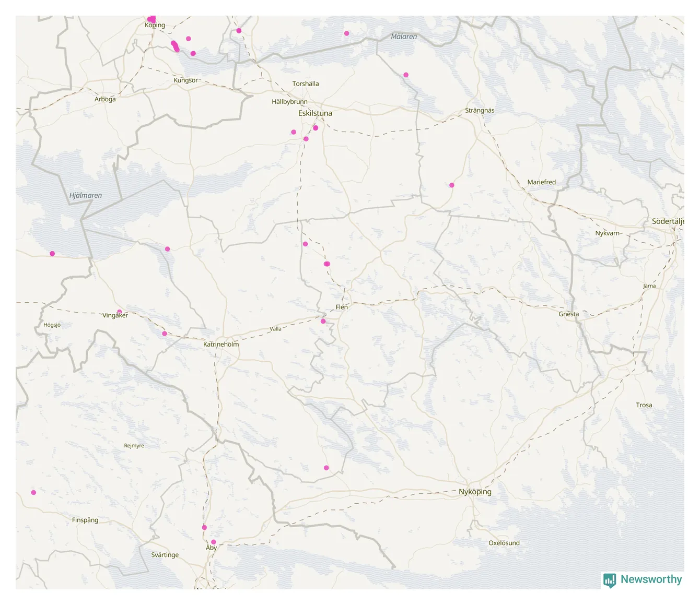The height and width of the screenshot is (605, 700).
Task: Click the Södertälje label
Action: pos(668,221)
